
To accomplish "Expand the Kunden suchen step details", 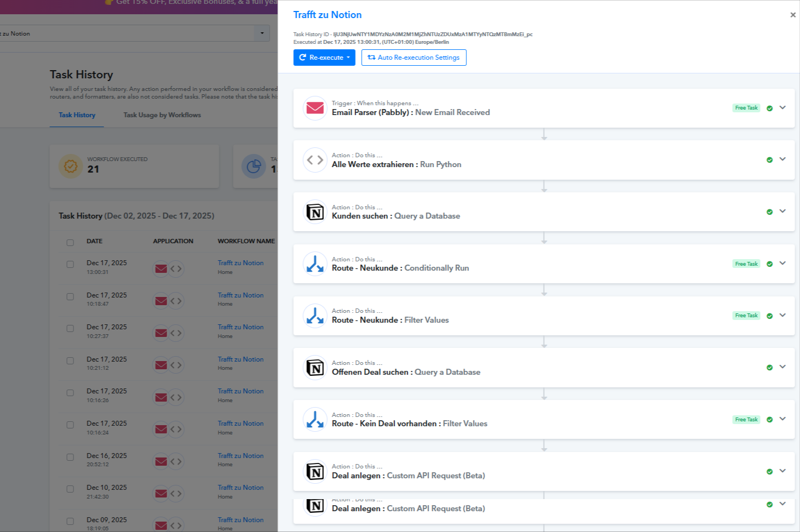I will (782, 211).
